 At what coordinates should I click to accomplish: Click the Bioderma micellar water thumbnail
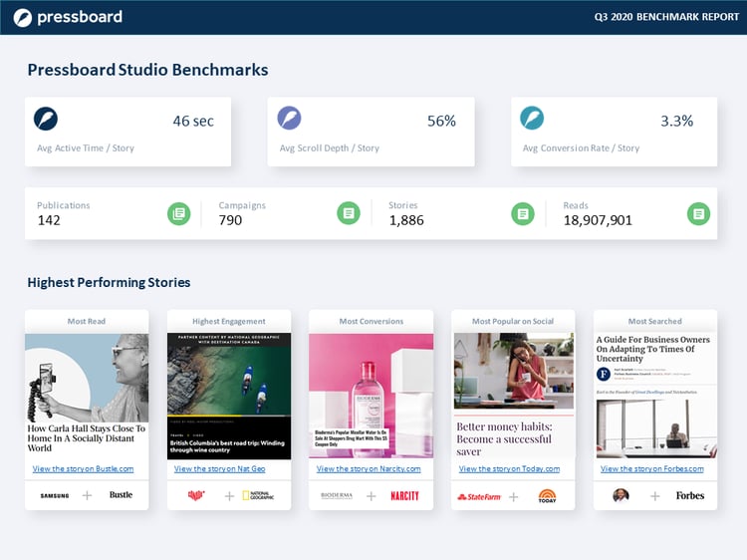pos(372,396)
